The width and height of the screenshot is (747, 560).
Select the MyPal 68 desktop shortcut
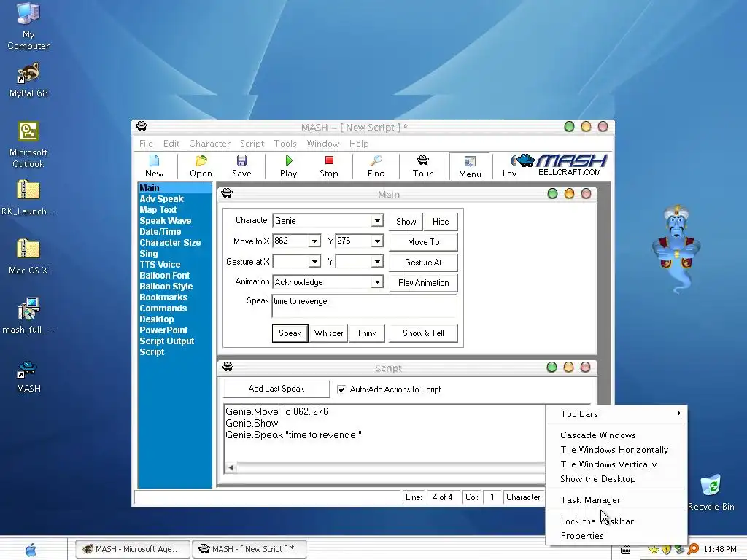coord(28,80)
